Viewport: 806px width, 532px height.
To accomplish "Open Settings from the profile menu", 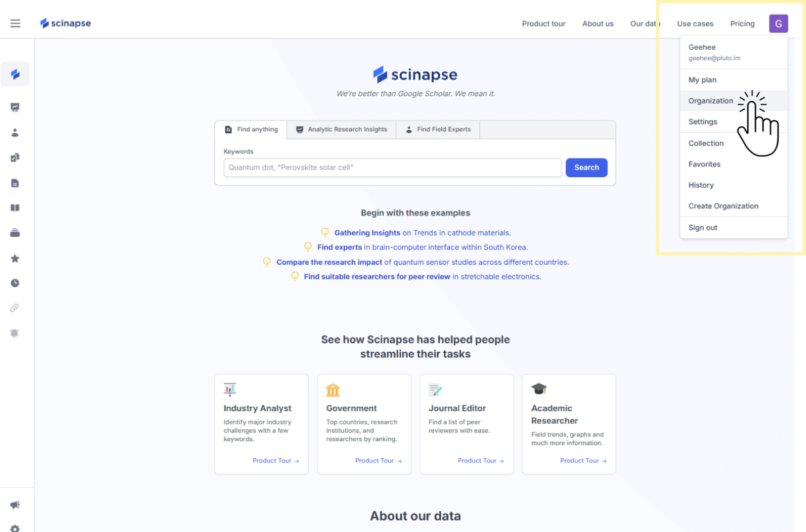I will [x=734, y=121].
